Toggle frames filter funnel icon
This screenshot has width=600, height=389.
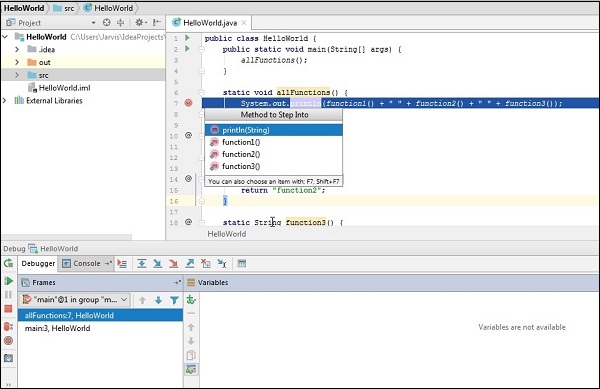tap(174, 300)
